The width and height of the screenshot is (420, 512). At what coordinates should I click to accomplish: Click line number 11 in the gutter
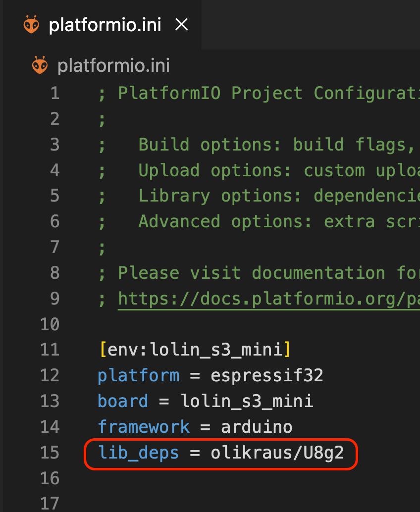click(x=50, y=350)
